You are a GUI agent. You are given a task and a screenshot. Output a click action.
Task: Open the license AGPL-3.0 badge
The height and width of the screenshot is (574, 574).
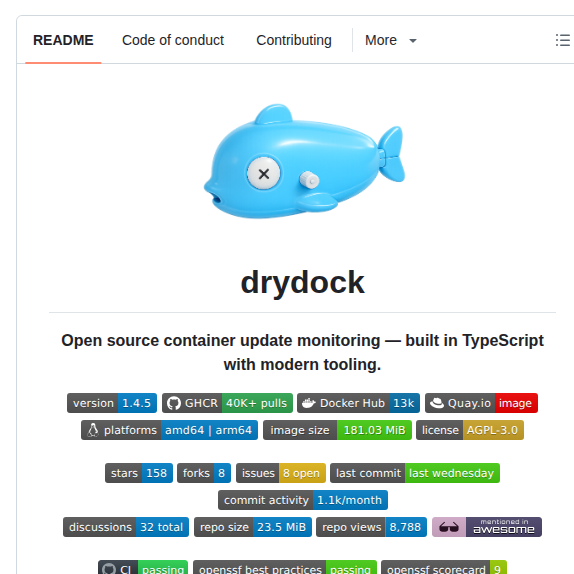pos(470,430)
